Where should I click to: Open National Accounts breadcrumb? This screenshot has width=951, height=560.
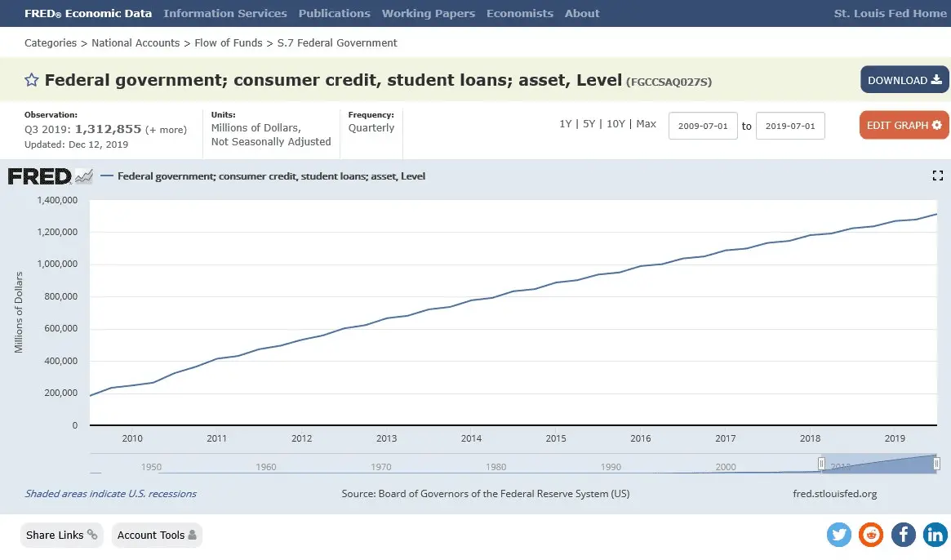tap(136, 43)
